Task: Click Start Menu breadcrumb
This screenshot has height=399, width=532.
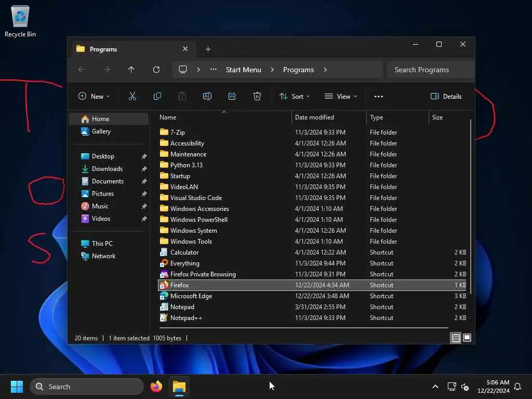Action: pyautogui.click(x=243, y=70)
